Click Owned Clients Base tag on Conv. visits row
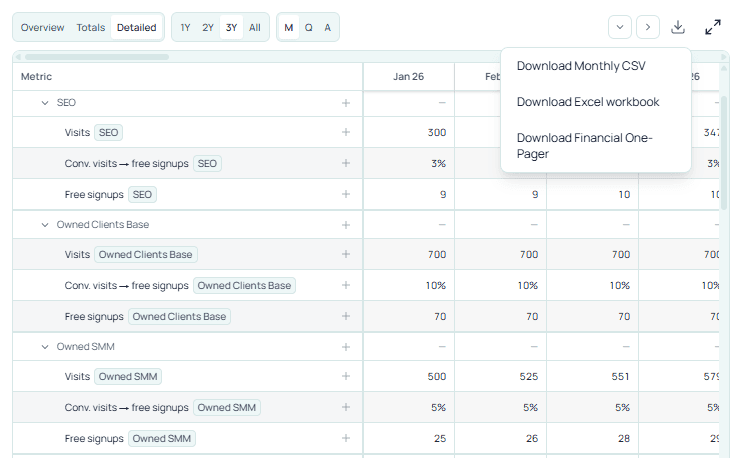Screen dimensions: 743x458 (244, 286)
